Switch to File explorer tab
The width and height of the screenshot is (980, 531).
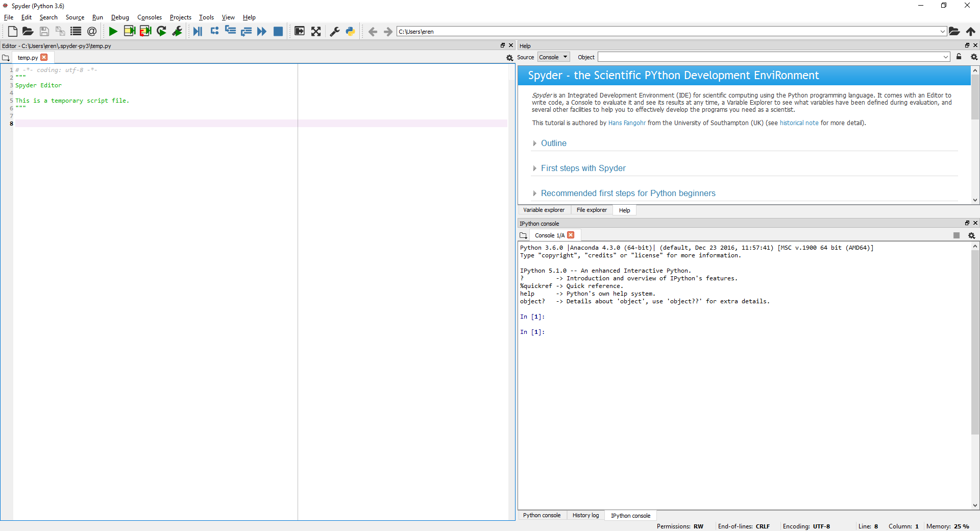click(x=592, y=210)
